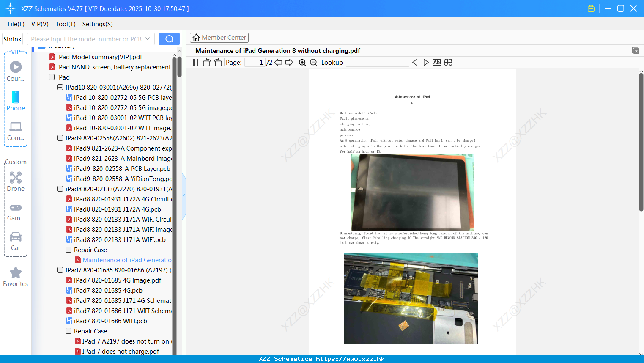Viewport: 644px width, 363px height.
Task: Click the Shrink button
Action: [12, 39]
